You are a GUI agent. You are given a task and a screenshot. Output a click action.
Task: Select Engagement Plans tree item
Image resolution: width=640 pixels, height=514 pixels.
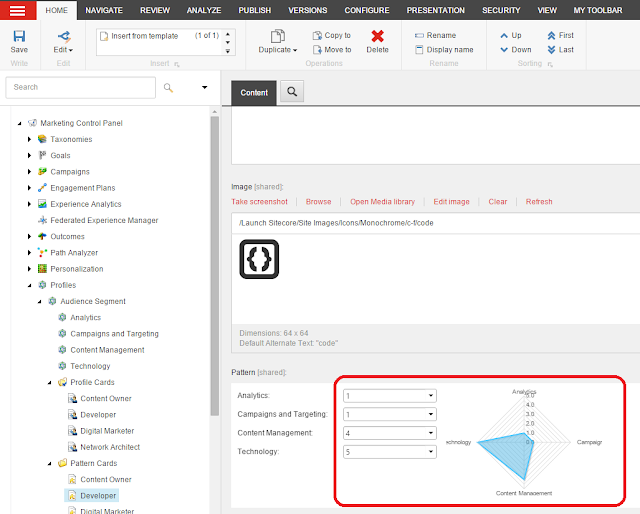click(83, 188)
